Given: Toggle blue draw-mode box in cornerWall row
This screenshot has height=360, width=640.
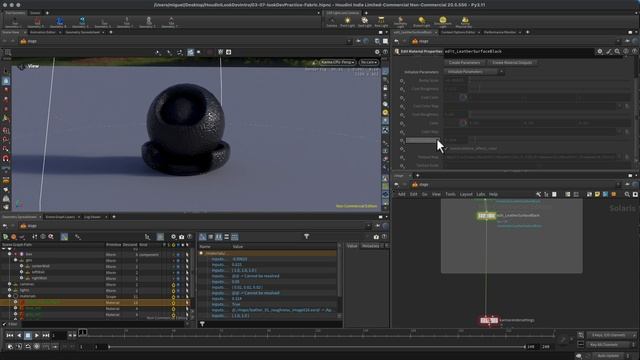Looking at the screenshot, I should click(178, 267).
